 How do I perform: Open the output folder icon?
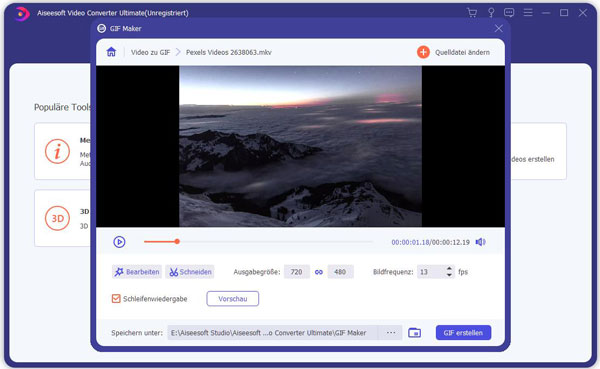414,333
